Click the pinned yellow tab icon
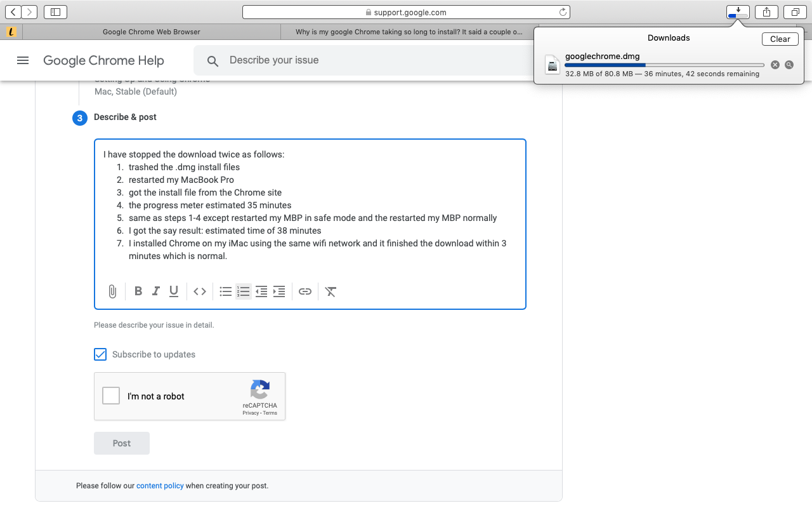The height and width of the screenshot is (508, 812). pos(11,31)
